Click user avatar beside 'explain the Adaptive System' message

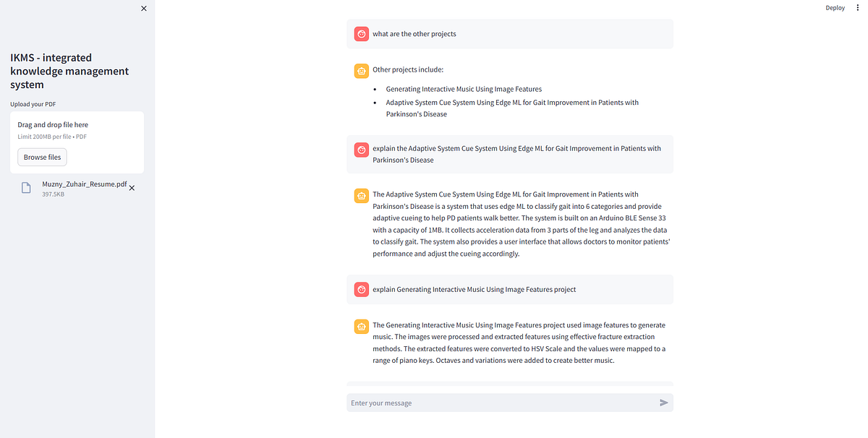362,150
